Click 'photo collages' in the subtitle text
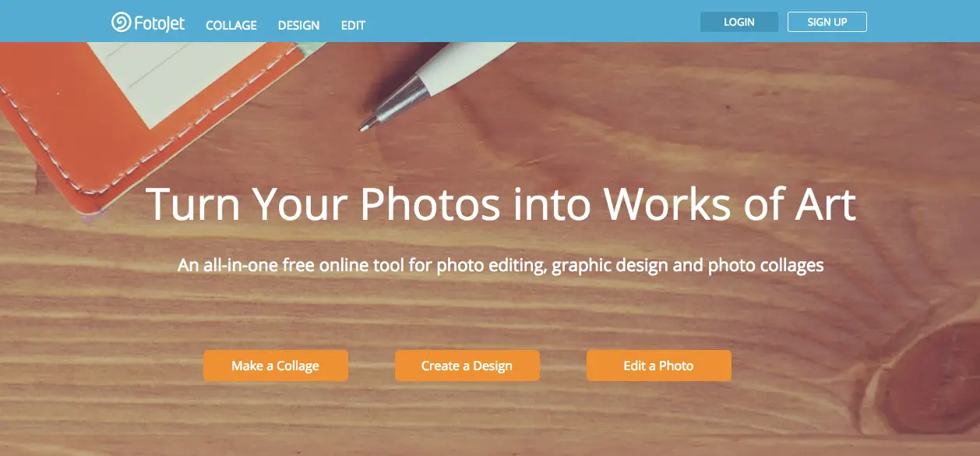The height and width of the screenshot is (456, 980). click(766, 266)
